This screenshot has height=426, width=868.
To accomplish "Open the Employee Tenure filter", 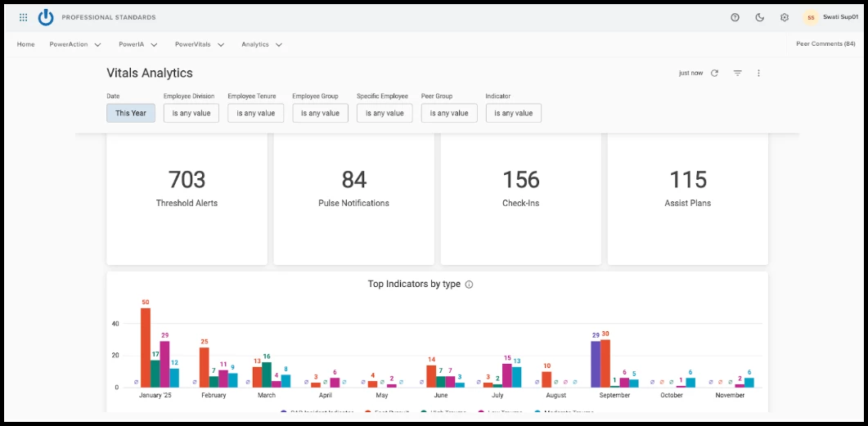I will click(256, 113).
